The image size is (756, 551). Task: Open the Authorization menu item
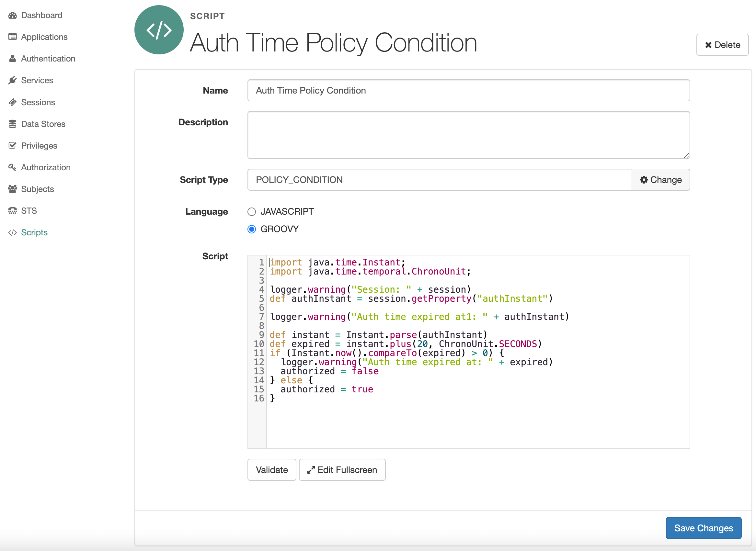click(46, 167)
